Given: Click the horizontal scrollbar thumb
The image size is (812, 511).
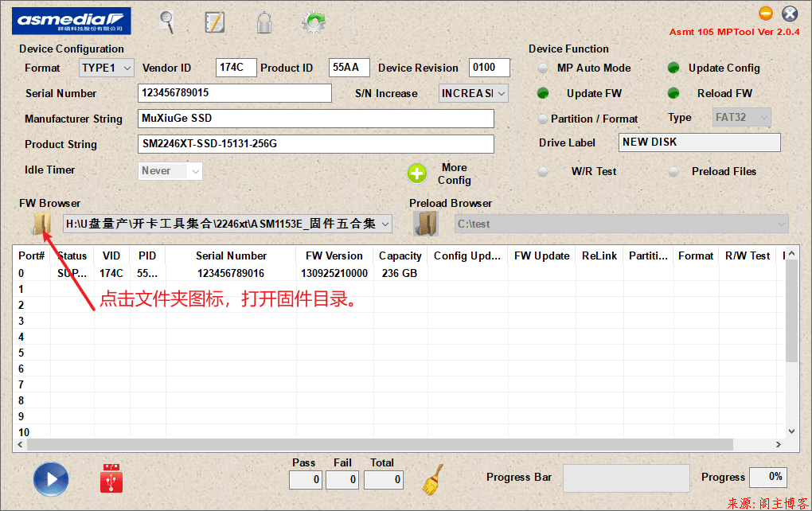Looking at the screenshot, I should 380,444.
